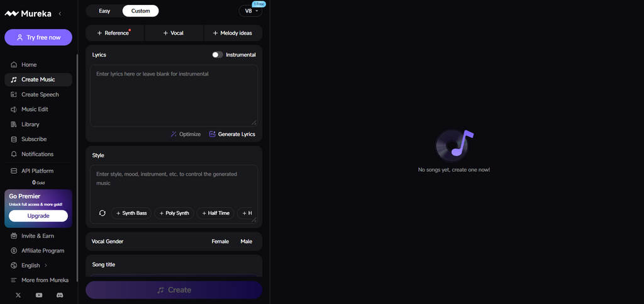Toggle the Instrumental switch
The width and height of the screenshot is (644, 304).
(x=217, y=55)
